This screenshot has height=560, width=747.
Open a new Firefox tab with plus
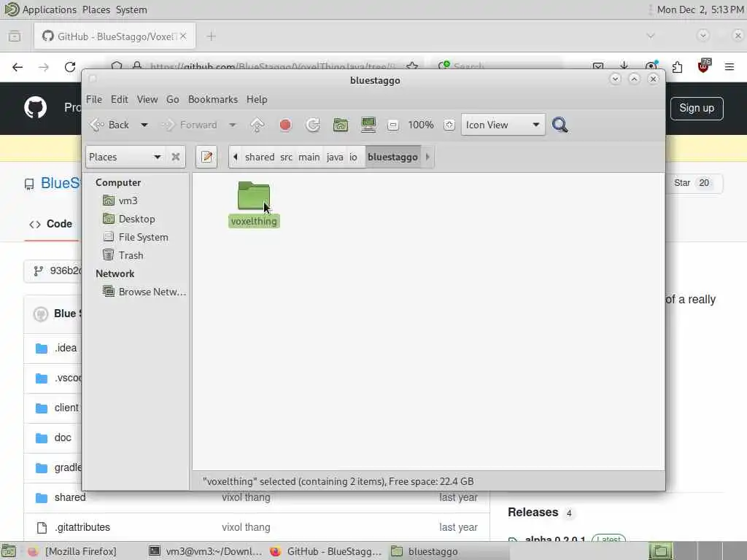click(211, 36)
